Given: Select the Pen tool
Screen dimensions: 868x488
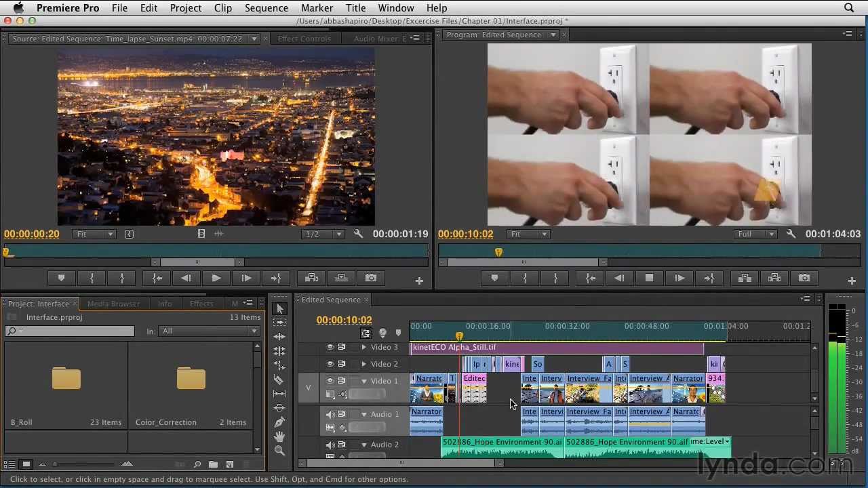Looking at the screenshot, I should click(x=279, y=422).
